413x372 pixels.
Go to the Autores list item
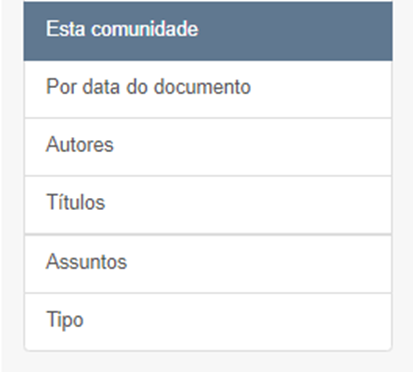click(208, 147)
